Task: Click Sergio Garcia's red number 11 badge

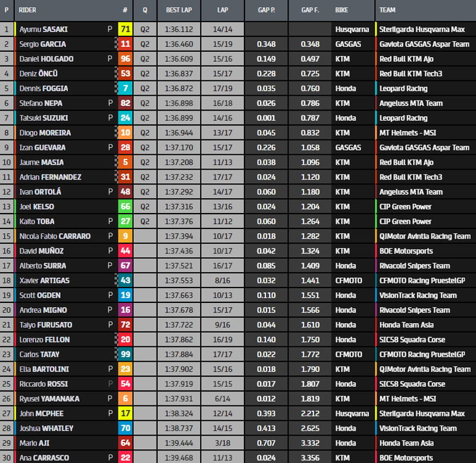Action: point(126,44)
